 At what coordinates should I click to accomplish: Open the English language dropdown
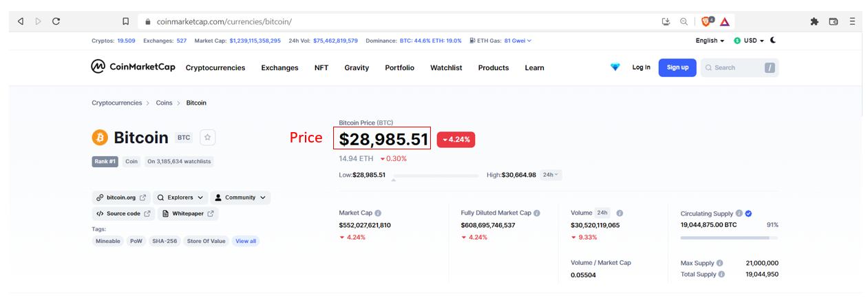click(x=710, y=41)
